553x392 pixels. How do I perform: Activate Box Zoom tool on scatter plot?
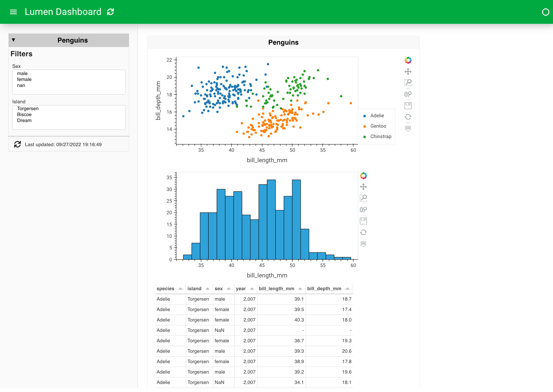pos(408,82)
